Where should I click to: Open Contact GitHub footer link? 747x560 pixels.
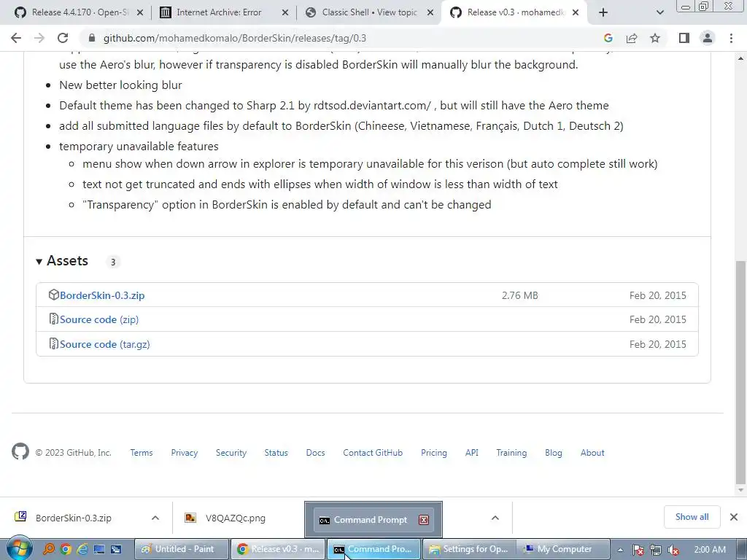point(373,453)
